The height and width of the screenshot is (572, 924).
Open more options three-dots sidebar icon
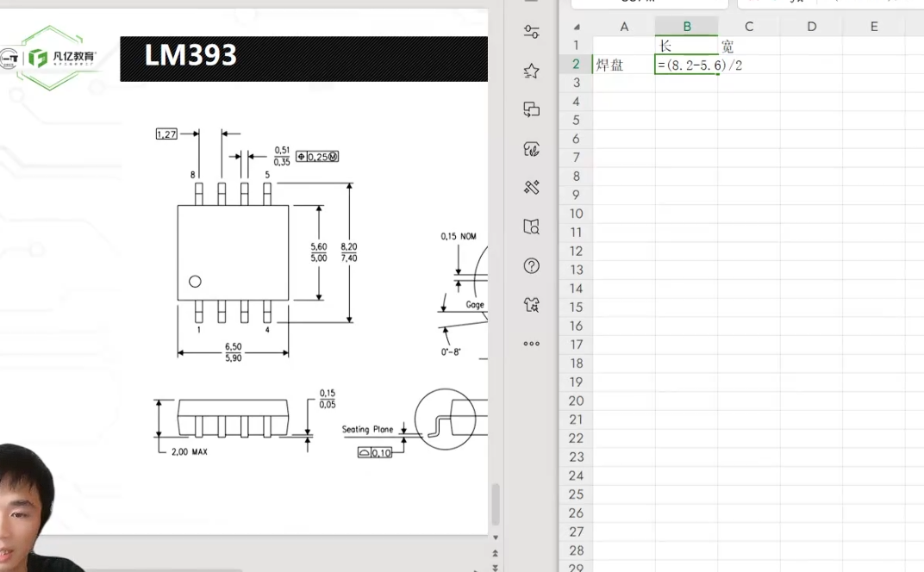click(532, 343)
